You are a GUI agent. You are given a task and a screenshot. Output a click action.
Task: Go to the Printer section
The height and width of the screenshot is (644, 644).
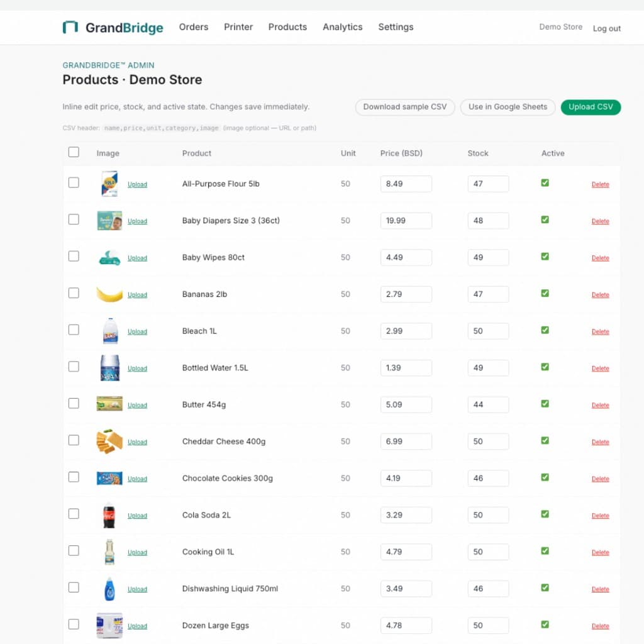(238, 27)
